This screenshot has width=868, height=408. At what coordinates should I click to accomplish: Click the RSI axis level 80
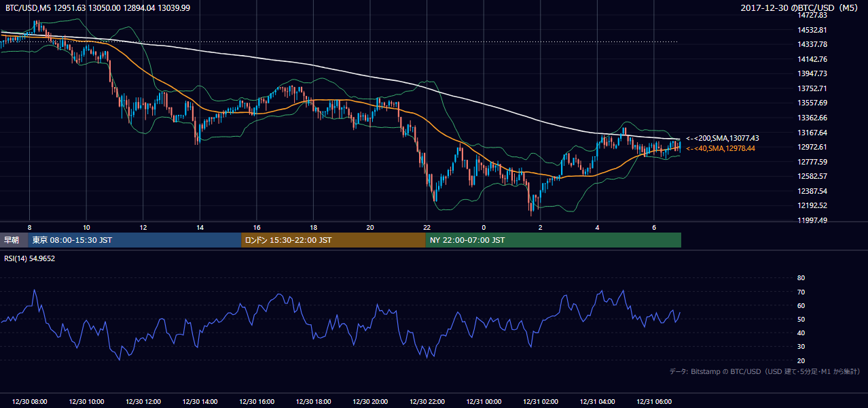[x=801, y=278]
